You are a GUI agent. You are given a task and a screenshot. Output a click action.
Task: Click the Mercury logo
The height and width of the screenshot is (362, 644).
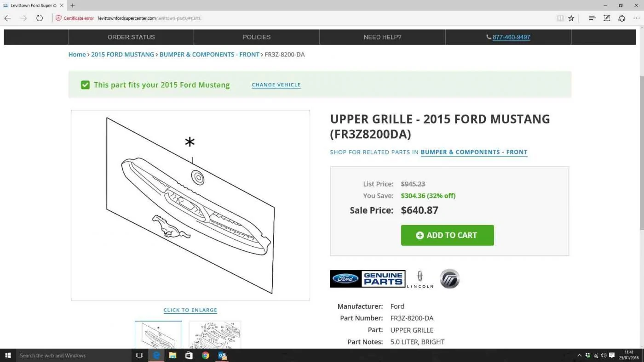click(x=449, y=279)
